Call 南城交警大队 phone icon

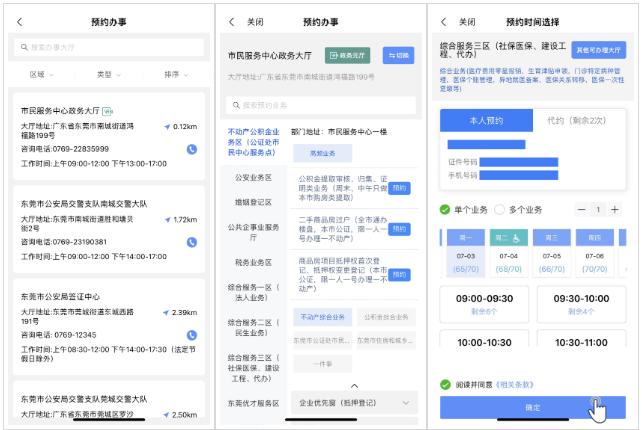192,242
